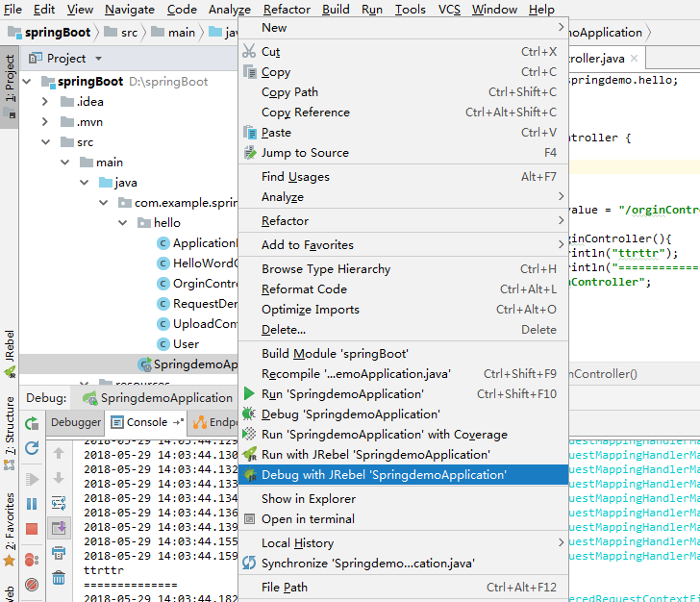The image size is (700, 602).
Task: Toggle the 1: Project side tab
Action: click(10, 87)
